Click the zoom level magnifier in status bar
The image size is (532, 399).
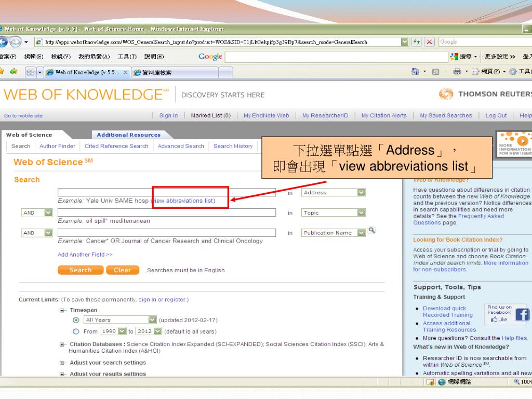[516, 382]
